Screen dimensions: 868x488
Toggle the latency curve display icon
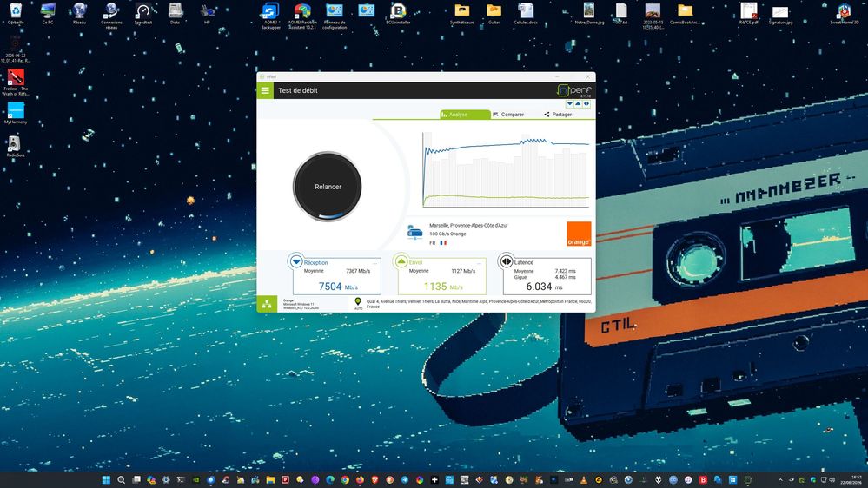click(586, 104)
